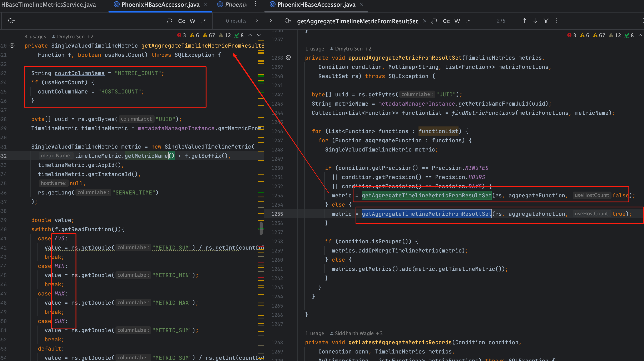
Task: Click errors indicator 3 in right editor
Action: click(x=572, y=35)
